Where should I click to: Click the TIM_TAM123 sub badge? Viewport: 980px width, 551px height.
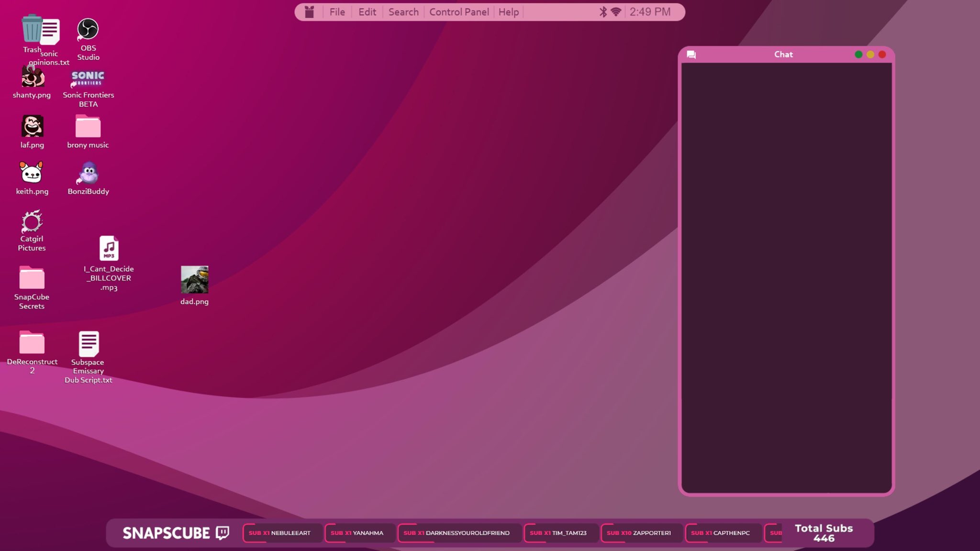pyautogui.click(x=561, y=533)
